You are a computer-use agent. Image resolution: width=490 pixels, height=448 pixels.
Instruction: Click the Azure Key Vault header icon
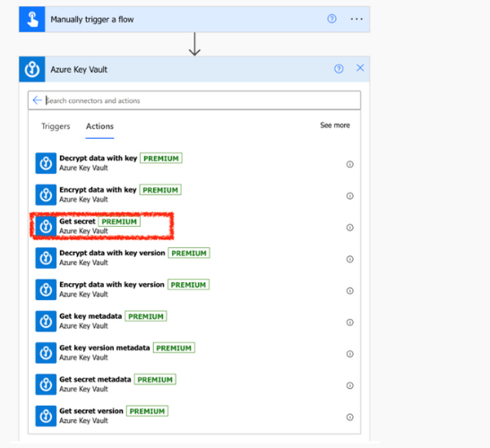pos(32,69)
